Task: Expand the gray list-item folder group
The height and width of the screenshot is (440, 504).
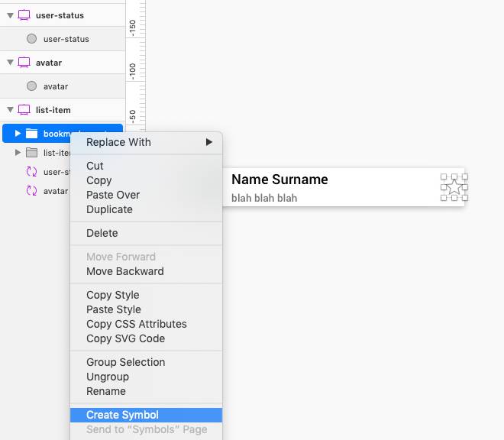Action: tap(18, 153)
